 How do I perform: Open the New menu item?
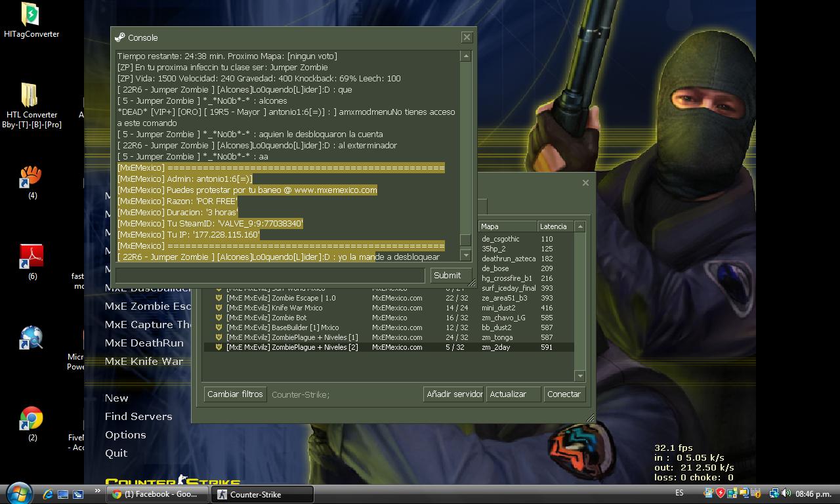116,398
